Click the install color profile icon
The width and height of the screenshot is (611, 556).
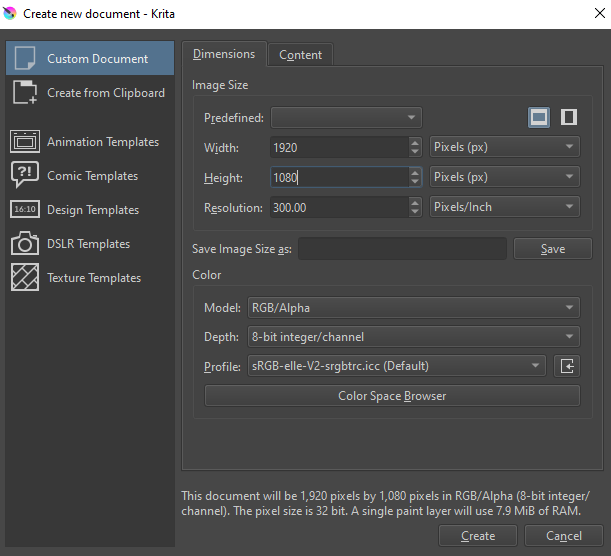[567, 366]
